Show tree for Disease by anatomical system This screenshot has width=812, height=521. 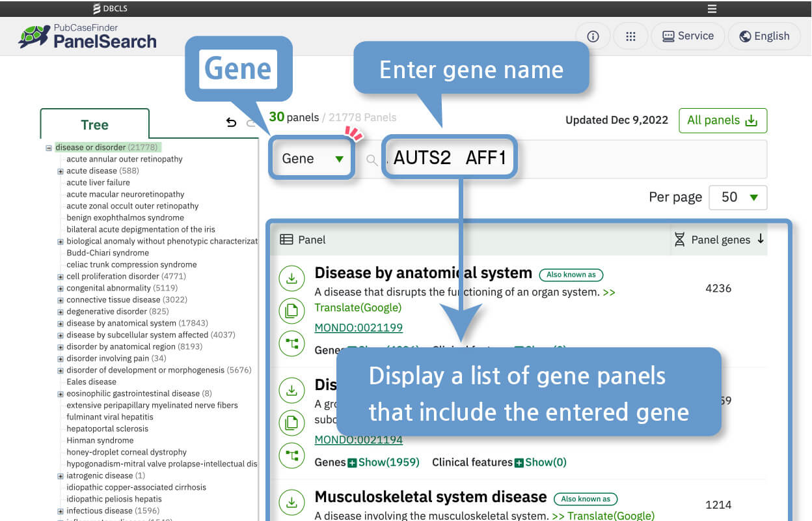[291, 343]
